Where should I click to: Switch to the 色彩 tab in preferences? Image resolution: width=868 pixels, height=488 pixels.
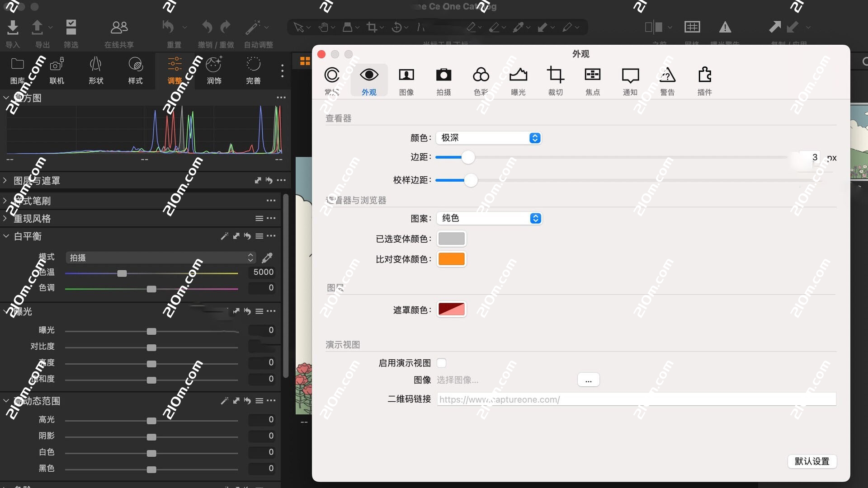[481, 80]
